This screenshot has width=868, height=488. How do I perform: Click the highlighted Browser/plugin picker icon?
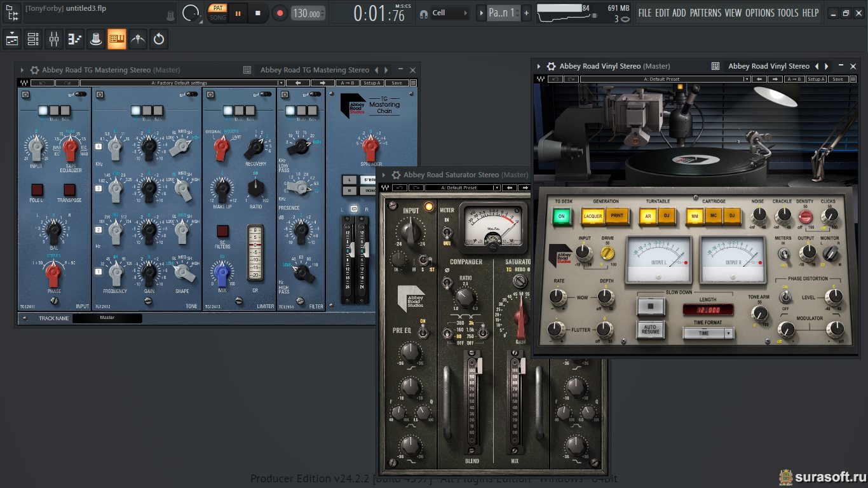[x=117, y=39]
